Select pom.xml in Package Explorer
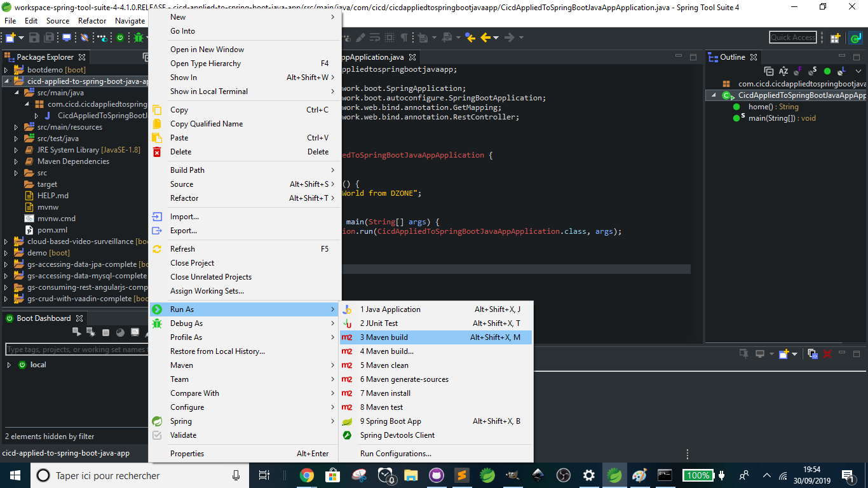868x488 pixels. click(x=52, y=230)
